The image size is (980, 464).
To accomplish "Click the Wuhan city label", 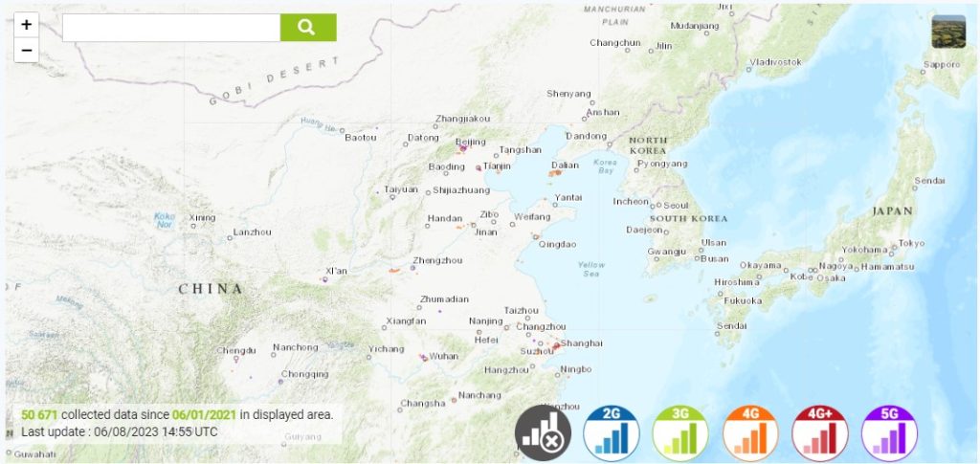I will click(444, 357).
